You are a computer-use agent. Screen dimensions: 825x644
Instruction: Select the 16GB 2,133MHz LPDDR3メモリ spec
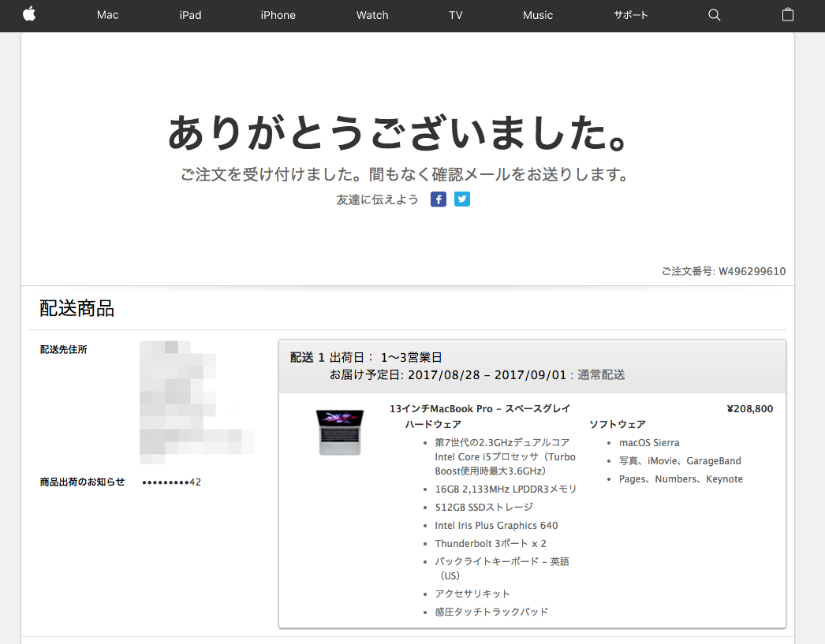[506, 489]
